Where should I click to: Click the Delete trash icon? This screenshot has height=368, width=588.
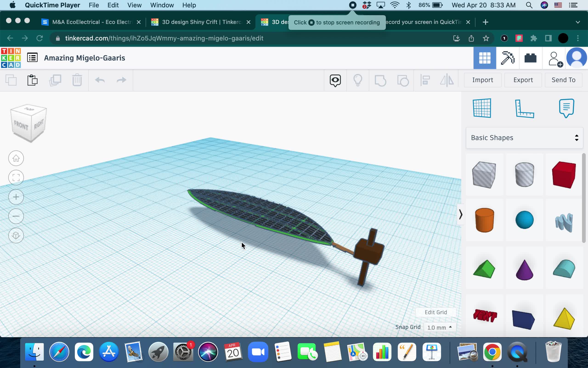[77, 80]
